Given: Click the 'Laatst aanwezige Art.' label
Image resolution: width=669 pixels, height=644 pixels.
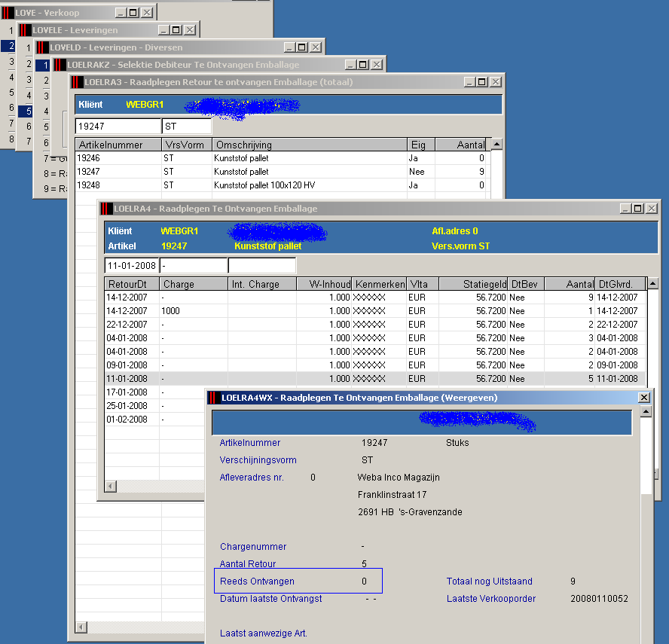Looking at the screenshot, I should click(264, 633).
